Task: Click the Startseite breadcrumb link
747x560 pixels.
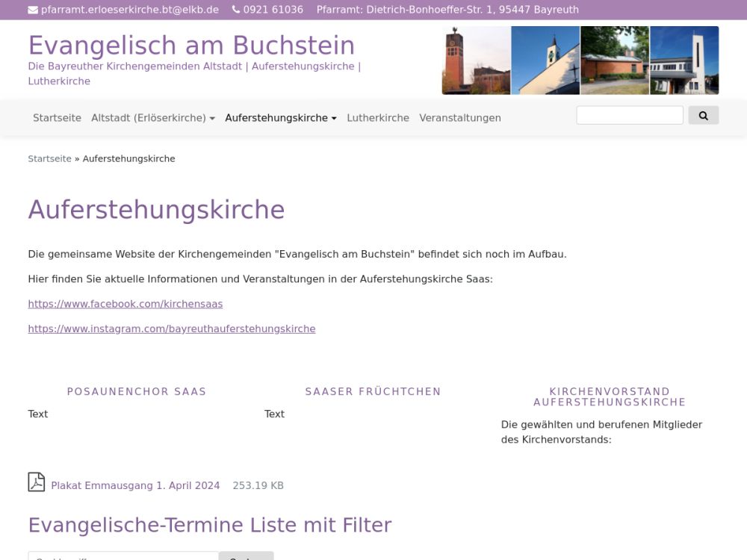Action: [x=49, y=159]
